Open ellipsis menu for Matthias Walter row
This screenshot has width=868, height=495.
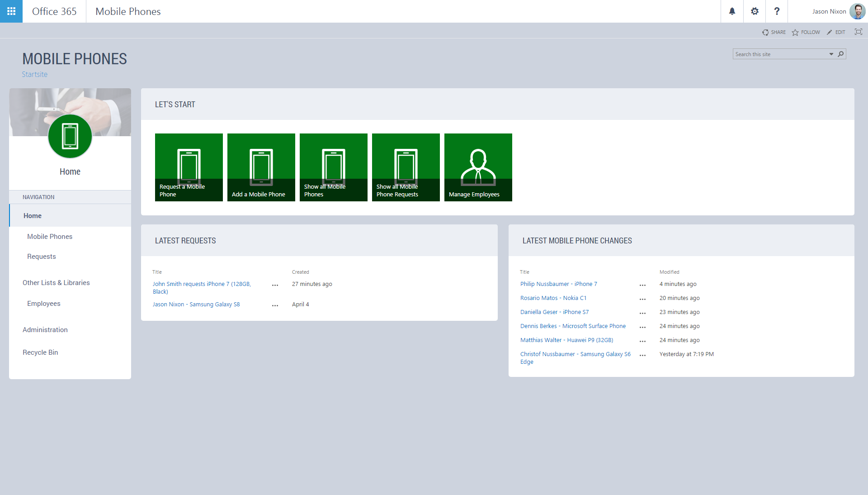pyautogui.click(x=642, y=341)
